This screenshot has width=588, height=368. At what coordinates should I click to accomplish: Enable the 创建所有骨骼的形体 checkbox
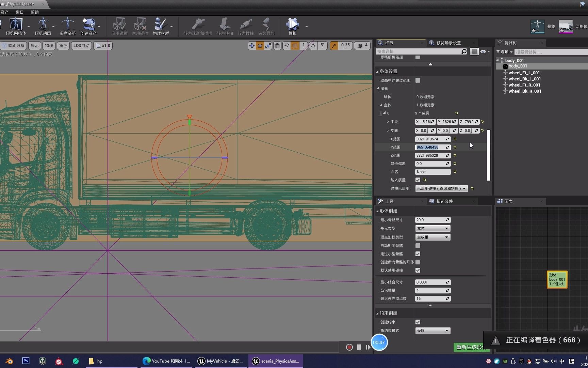point(418,262)
